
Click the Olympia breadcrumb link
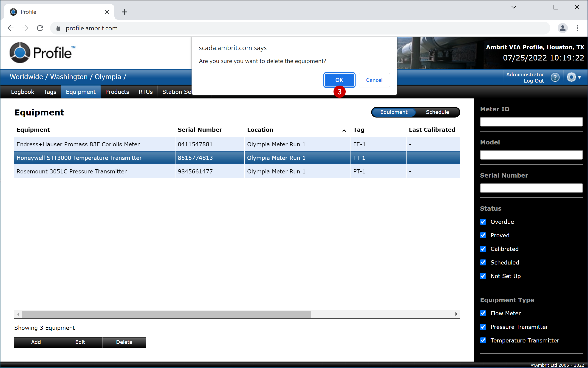(108, 77)
